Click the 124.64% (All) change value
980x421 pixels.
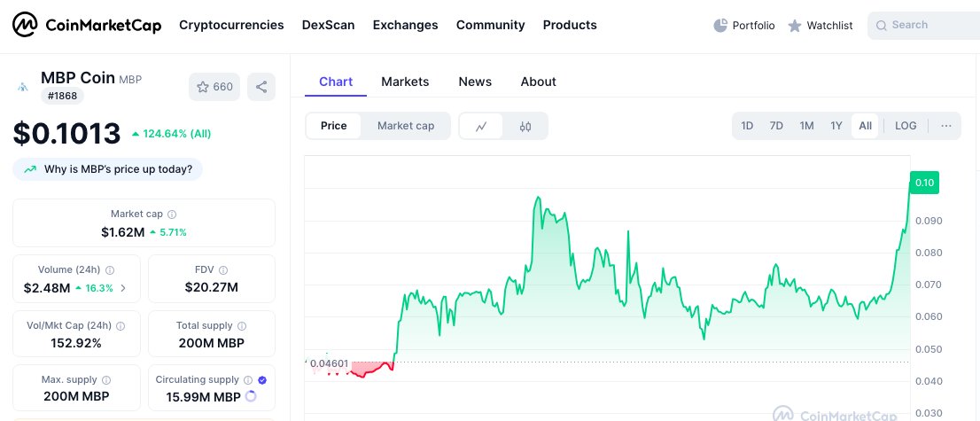coord(171,134)
